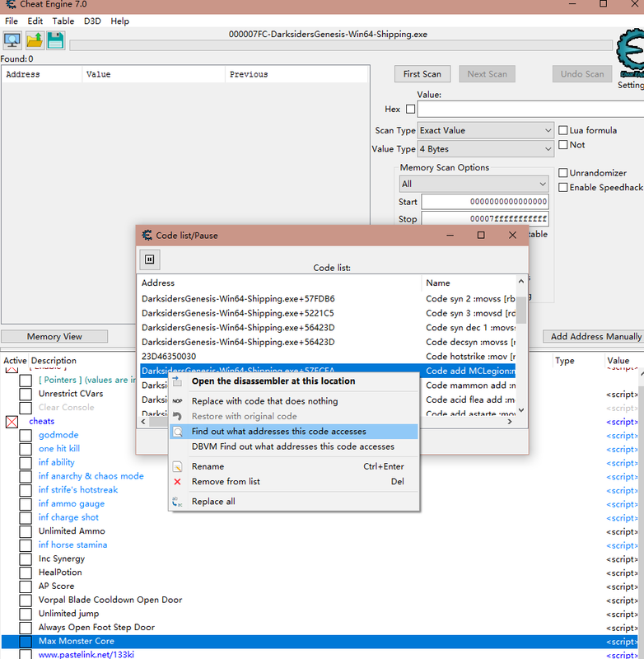Open the File menu

point(12,21)
